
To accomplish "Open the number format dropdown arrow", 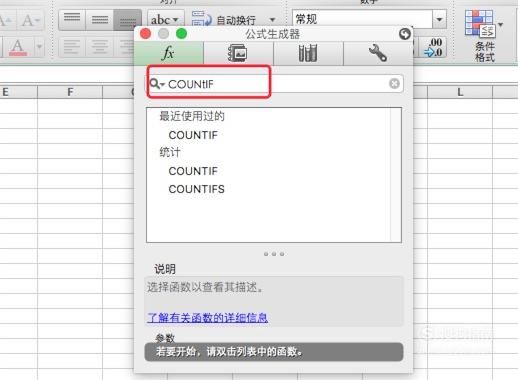I will (x=439, y=19).
